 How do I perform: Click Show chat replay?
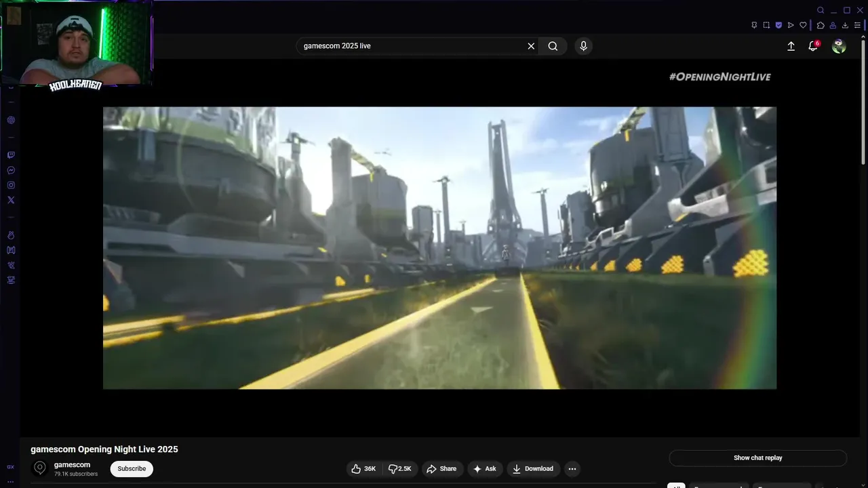click(x=758, y=458)
